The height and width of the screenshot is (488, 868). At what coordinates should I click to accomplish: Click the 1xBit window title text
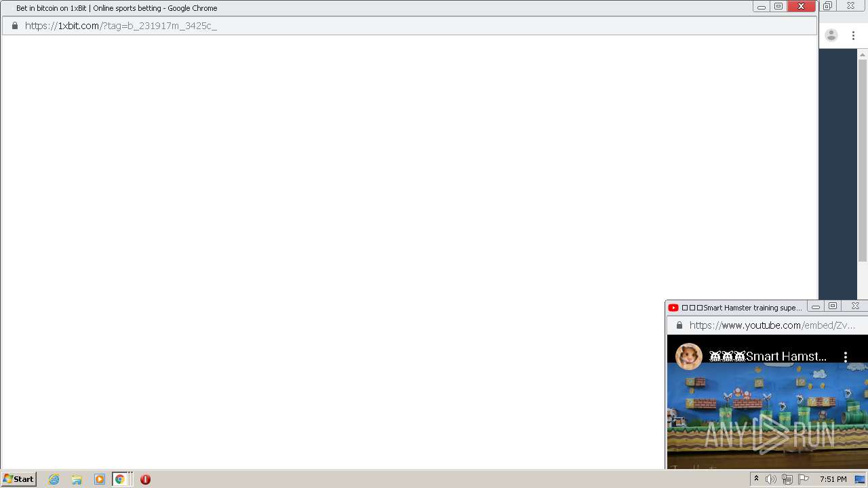pyautogui.click(x=117, y=8)
